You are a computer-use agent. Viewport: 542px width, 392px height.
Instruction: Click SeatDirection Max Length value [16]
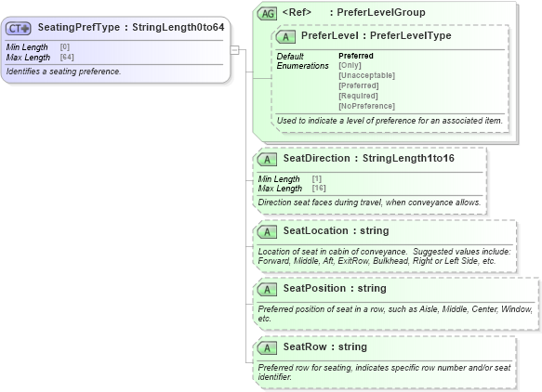tap(319, 188)
